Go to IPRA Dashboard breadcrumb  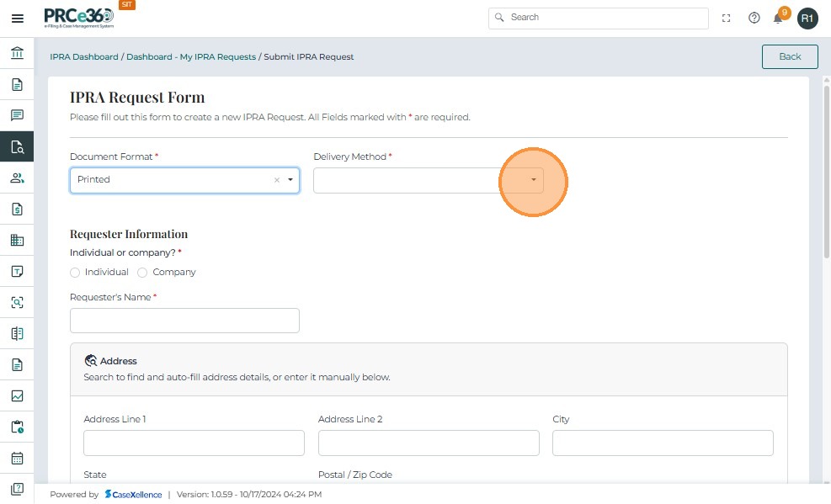pyautogui.click(x=84, y=57)
